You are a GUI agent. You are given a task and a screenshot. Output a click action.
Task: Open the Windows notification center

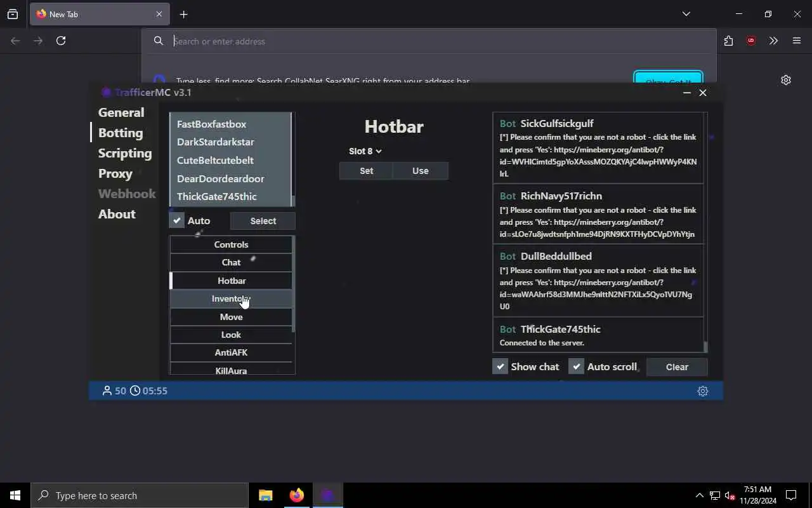[791, 495]
